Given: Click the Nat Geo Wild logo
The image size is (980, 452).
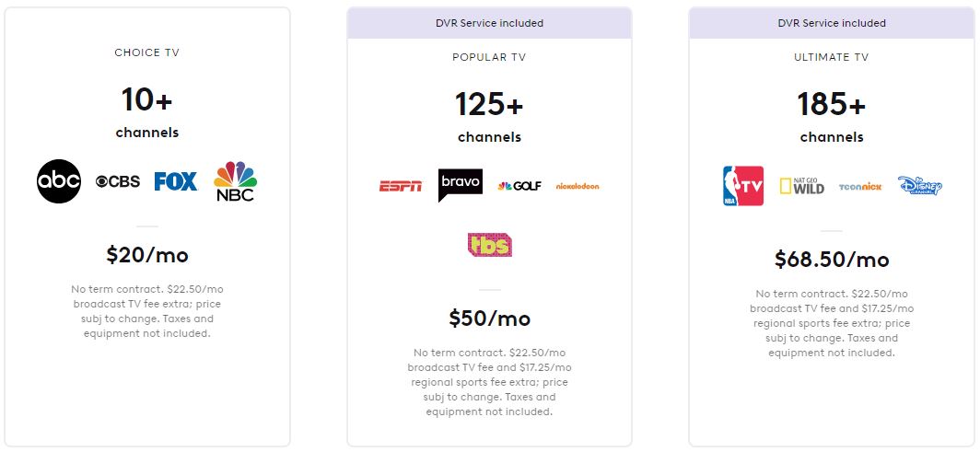Looking at the screenshot, I should coord(802,186).
